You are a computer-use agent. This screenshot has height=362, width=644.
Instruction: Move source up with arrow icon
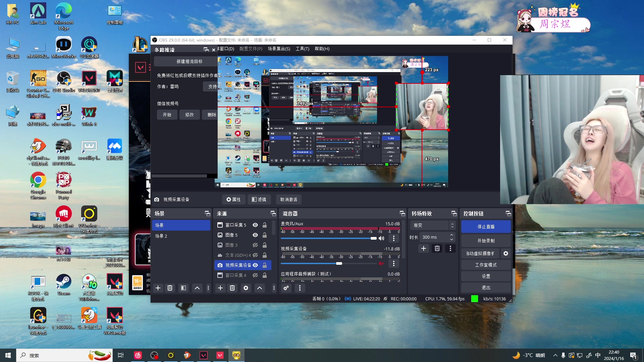point(260,288)
